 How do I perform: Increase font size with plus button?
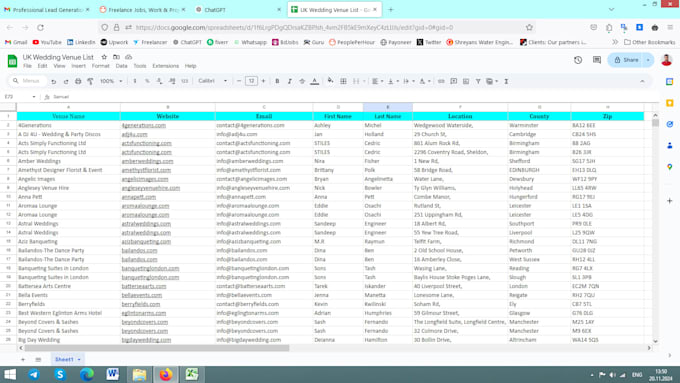point(263,81)
